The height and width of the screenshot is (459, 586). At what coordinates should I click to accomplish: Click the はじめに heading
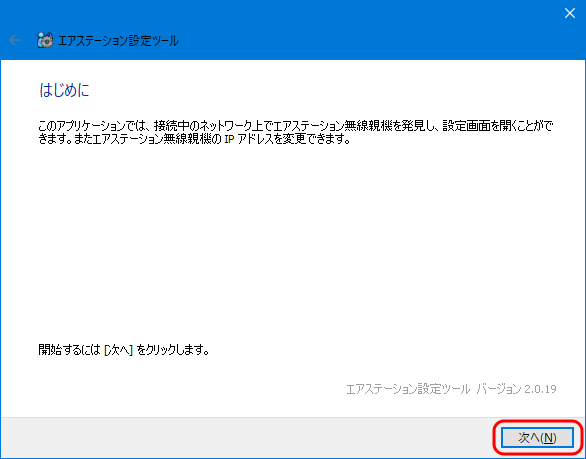pos(64,90)
